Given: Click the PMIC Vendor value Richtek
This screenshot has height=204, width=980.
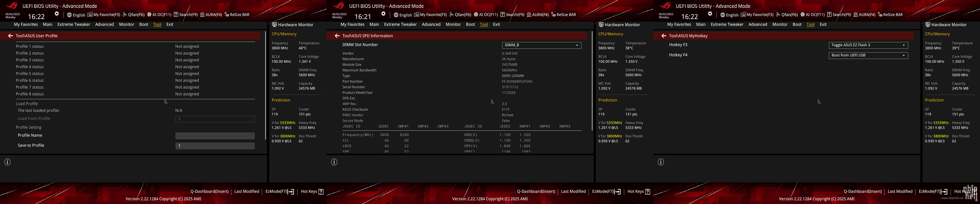Looking at the screenshot, I should coord(508,115).
